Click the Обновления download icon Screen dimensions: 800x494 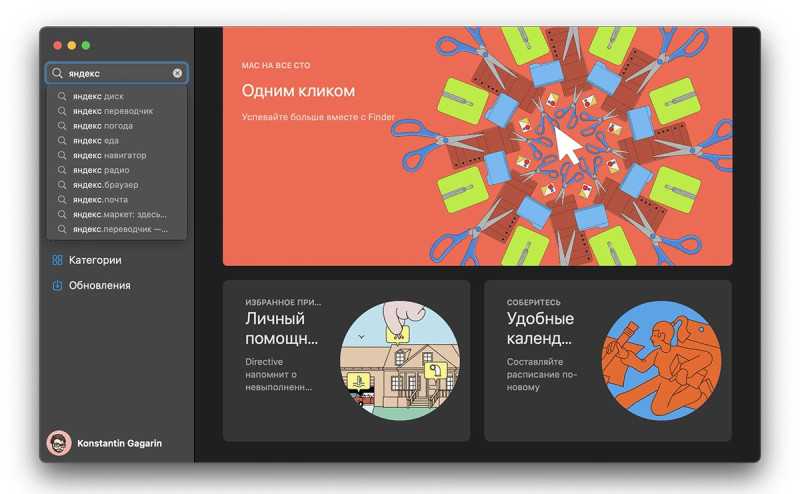click(57, 285)
